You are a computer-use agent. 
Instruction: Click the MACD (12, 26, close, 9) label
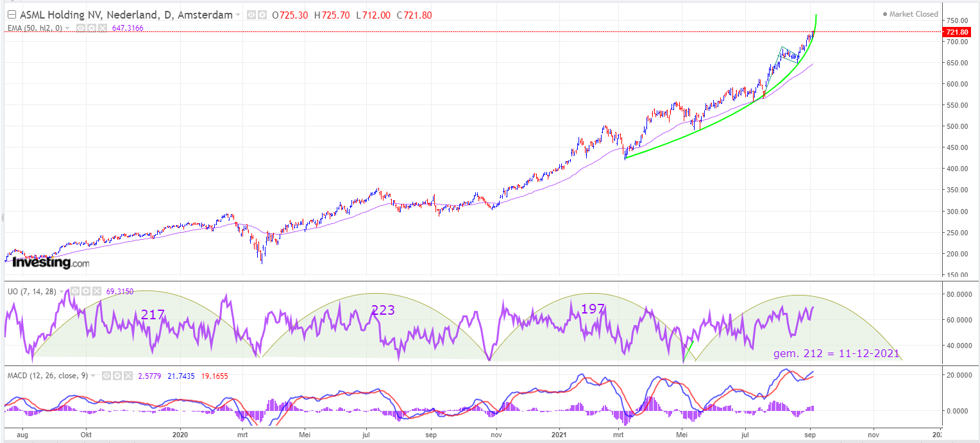(49, 376)
